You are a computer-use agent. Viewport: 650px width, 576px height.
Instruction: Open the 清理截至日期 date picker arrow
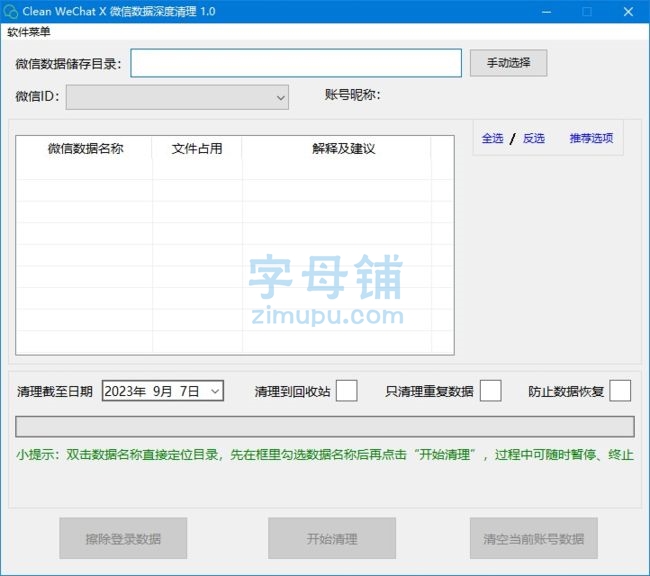pos(215,391)
